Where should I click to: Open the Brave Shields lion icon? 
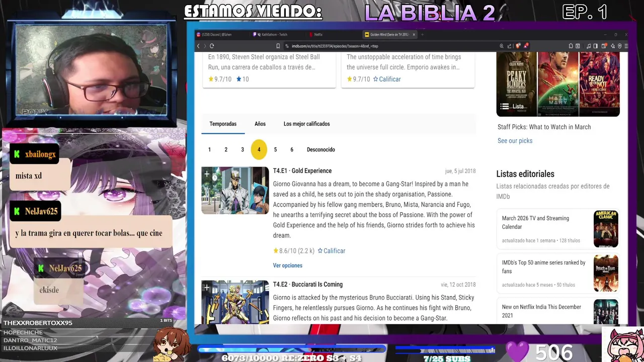pos(518,46)
